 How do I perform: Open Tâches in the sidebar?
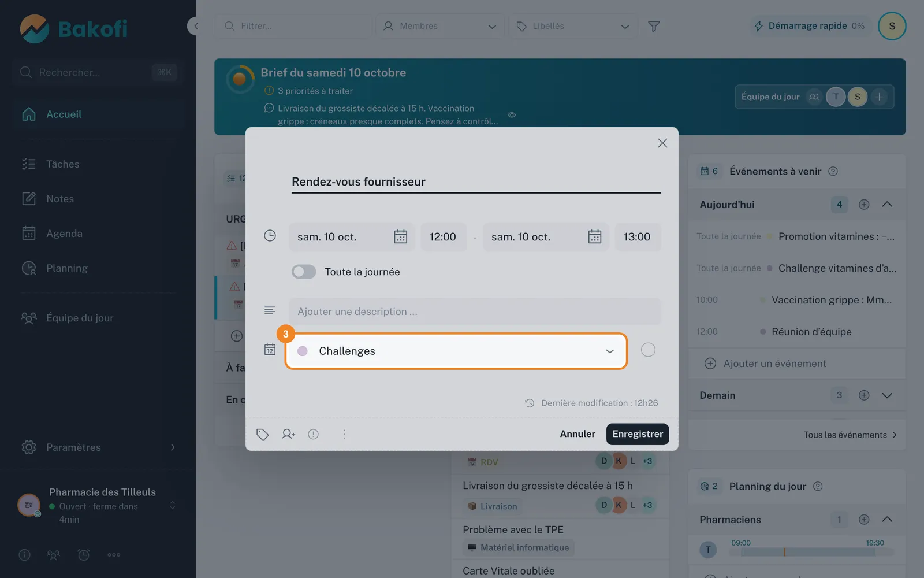coord(98,164)
